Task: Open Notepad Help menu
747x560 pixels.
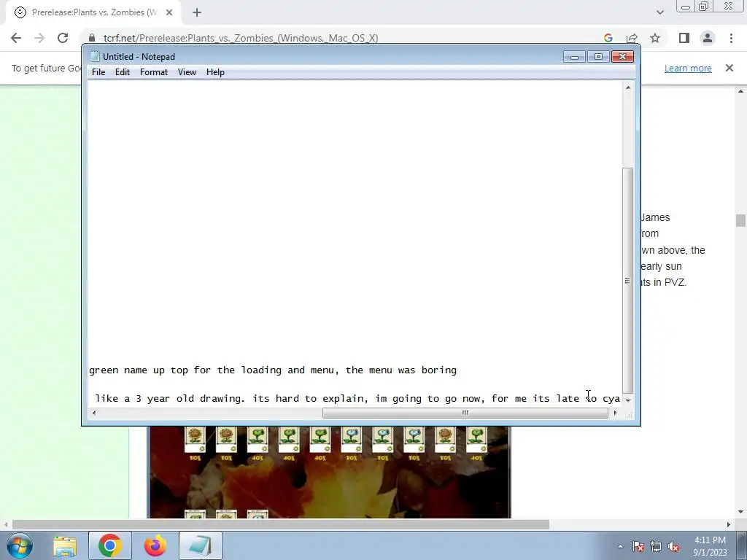Action: (215, 72)
